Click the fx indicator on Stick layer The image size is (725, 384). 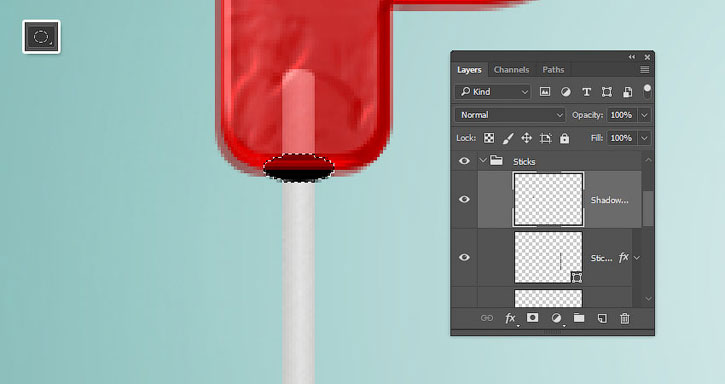pyautogui.click(x=624, y=257)
